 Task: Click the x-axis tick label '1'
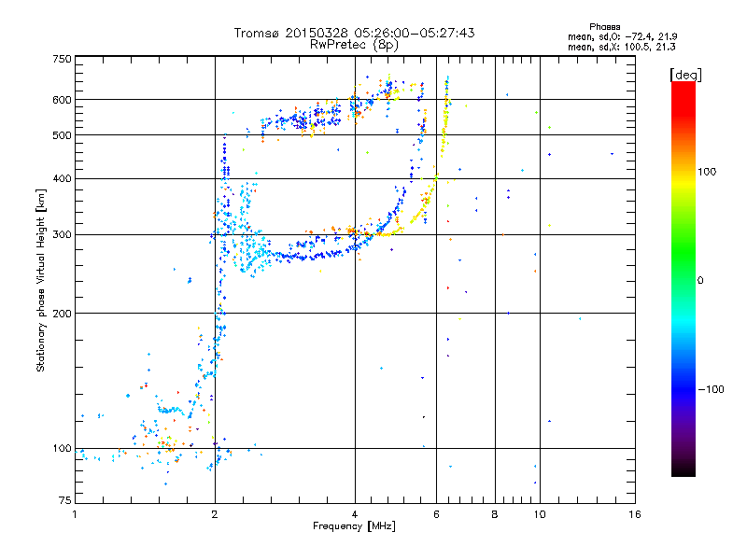(x=75, y=514)
